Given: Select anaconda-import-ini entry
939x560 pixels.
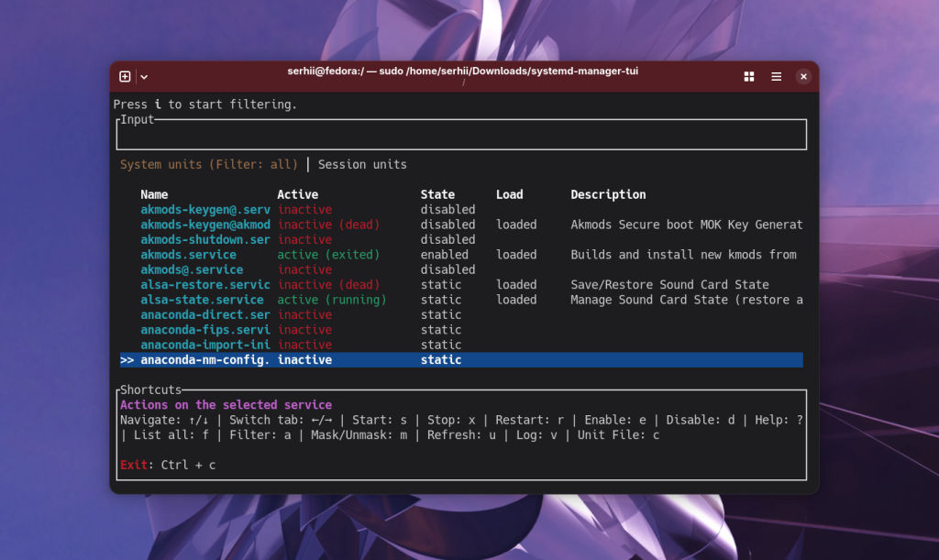Looking at the screenshot, I should (205, 345).
